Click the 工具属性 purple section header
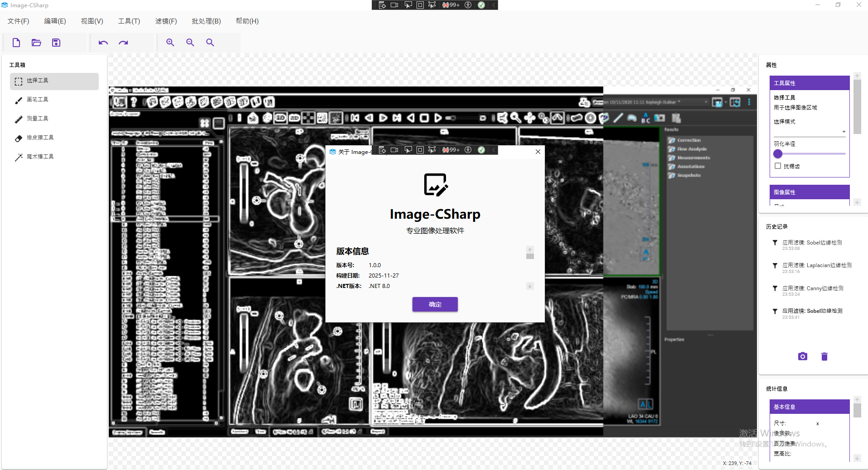 pos(810,83)
